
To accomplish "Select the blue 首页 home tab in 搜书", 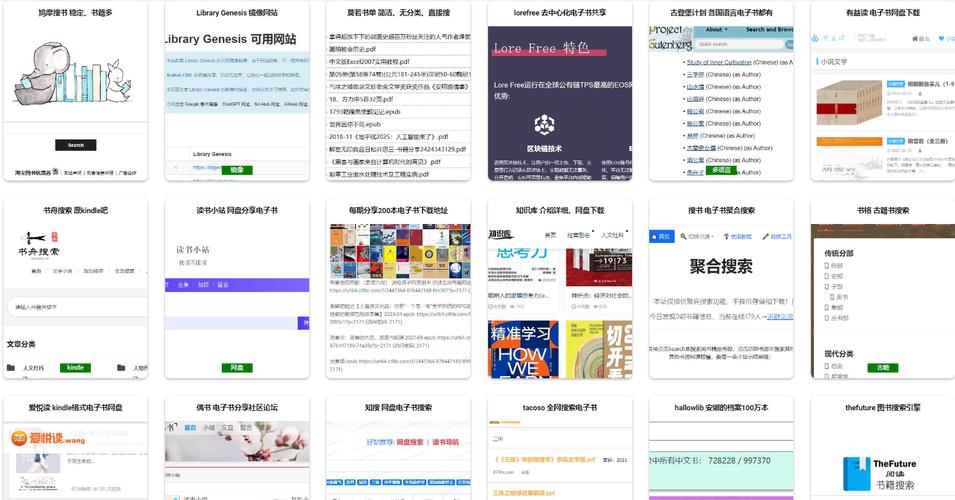I will [661, 236].
